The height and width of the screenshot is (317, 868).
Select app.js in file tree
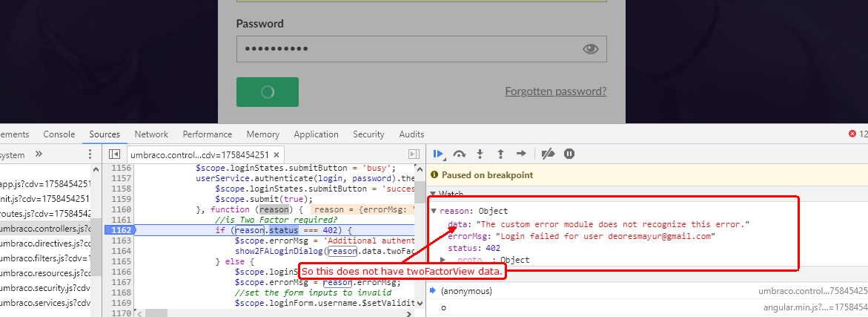point(45,184)
